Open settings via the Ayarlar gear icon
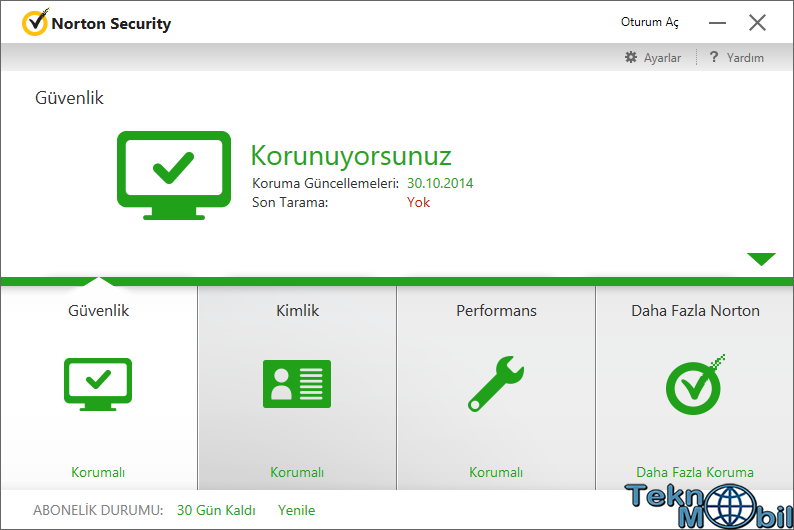794x530 pixels. (x=630, y=57)
